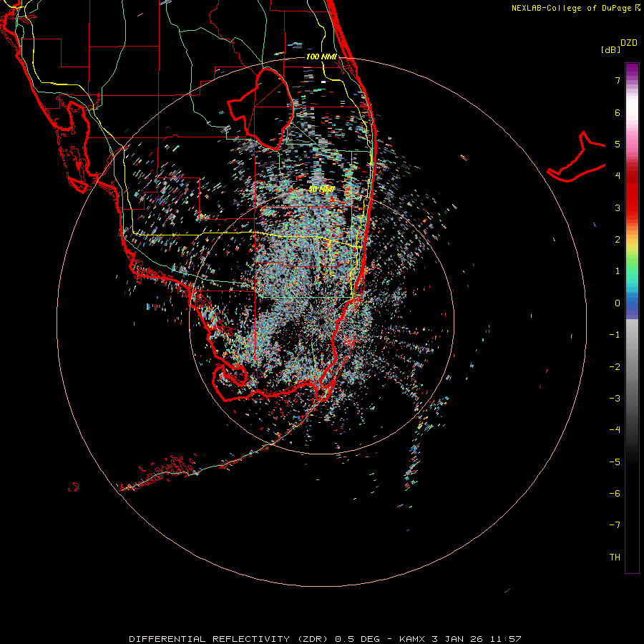This screenshot has height=644, width=644.
Task: Click the 4 value on color scale
Action: [618, 176]
